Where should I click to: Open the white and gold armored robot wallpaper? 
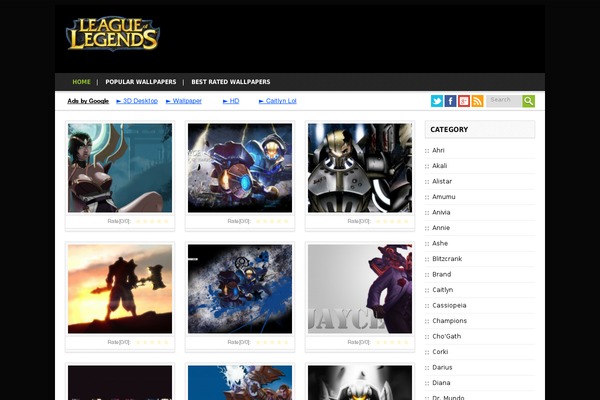(360, 168)
